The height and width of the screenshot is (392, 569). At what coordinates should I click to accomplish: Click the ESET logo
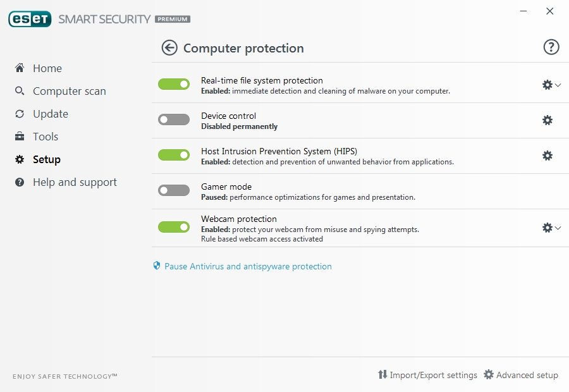tap(30, 19)
